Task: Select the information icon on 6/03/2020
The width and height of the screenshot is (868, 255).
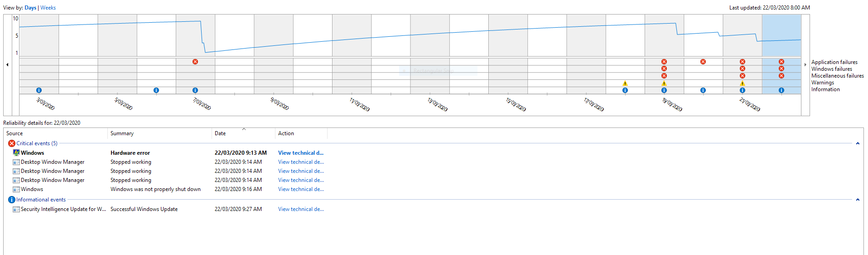Action: 156,90
